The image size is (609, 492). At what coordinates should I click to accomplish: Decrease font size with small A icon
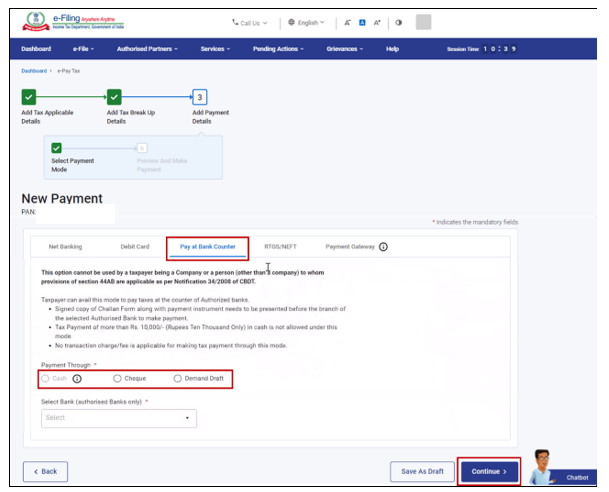(x=346, y=22)
